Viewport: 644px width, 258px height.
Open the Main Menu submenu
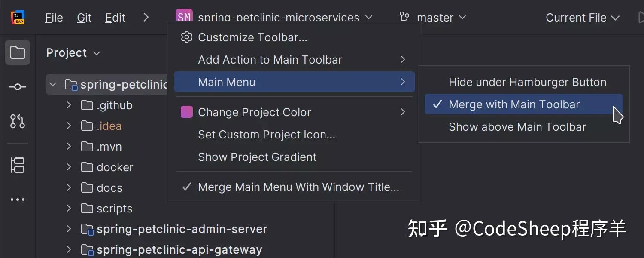pyautogui.click(x=227, y=82)
